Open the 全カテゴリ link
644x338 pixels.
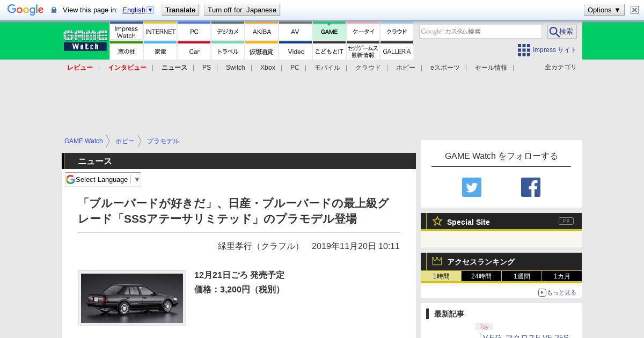click(561, 67)
